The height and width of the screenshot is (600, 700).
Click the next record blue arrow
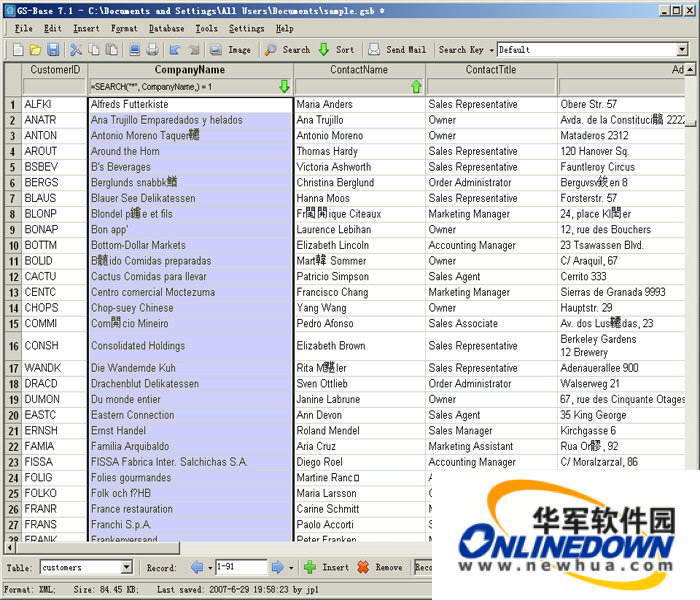click(277, 567)
